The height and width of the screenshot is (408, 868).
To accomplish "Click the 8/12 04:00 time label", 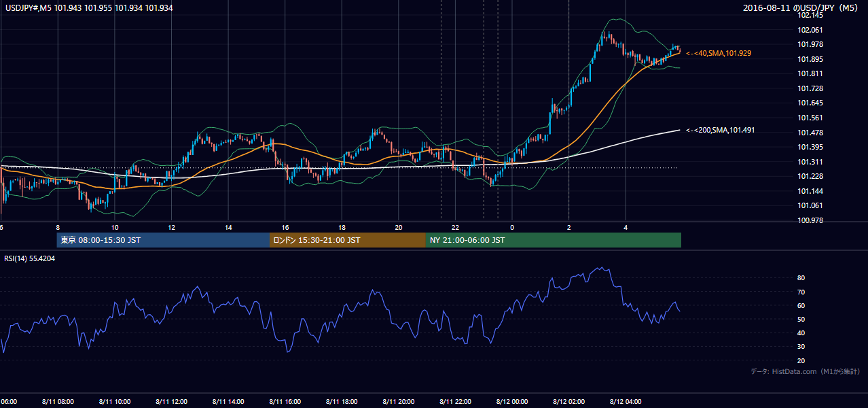I will (626, 401).
